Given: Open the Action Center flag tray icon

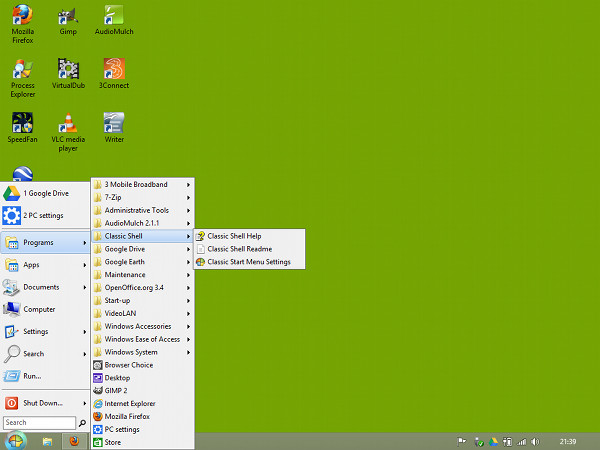Looking at the screenshot, I should (462, 442).
